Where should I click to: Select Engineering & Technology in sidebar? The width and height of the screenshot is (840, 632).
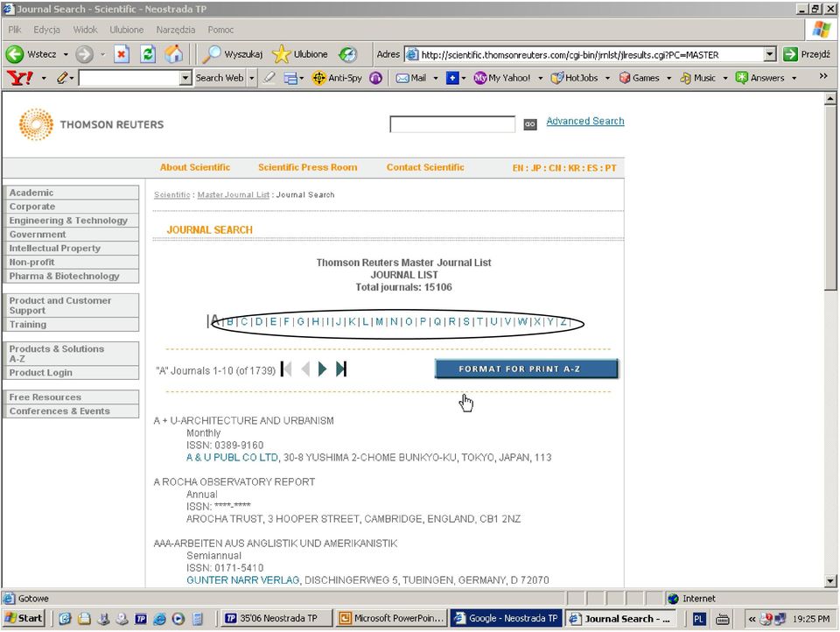tap(71, 221)
